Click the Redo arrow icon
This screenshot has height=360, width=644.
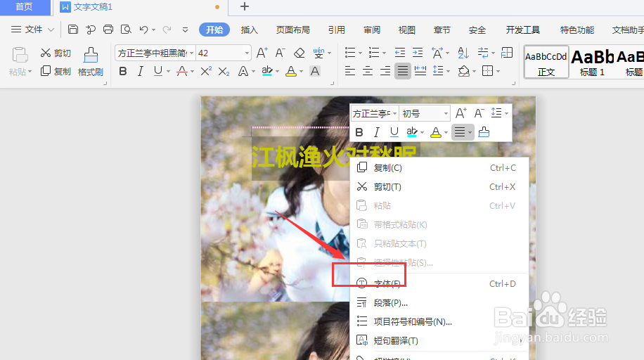click(167, 30)
